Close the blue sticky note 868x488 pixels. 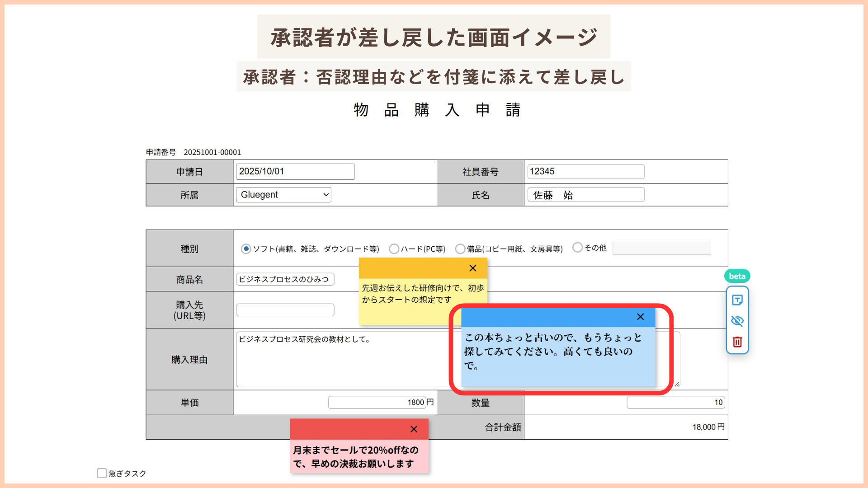640,317
